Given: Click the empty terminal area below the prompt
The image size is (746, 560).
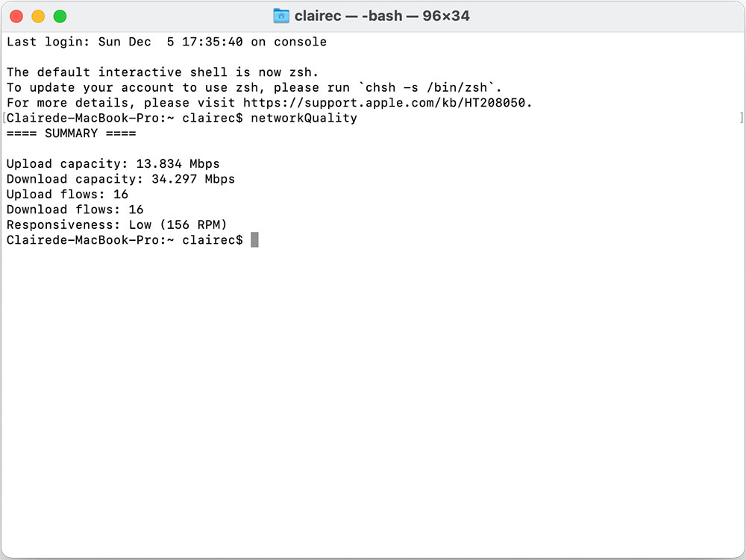Looking at the screenshot, I should [x=373, y=400].
